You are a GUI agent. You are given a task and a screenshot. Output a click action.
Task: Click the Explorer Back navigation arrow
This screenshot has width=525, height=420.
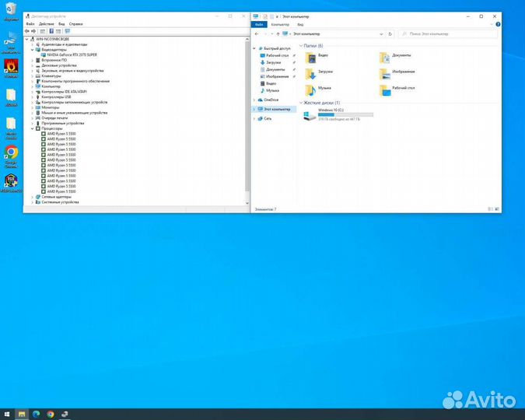(257, 33)
